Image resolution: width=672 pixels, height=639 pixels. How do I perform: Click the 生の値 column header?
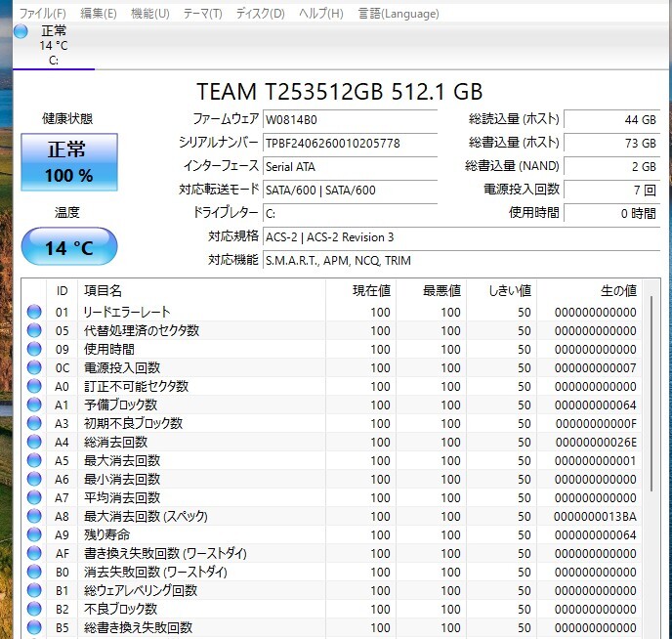coord(589,290)
